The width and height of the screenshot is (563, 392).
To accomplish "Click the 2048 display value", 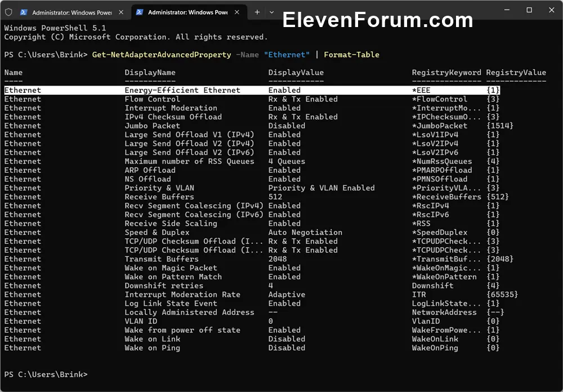I will [x=278, y=259].
